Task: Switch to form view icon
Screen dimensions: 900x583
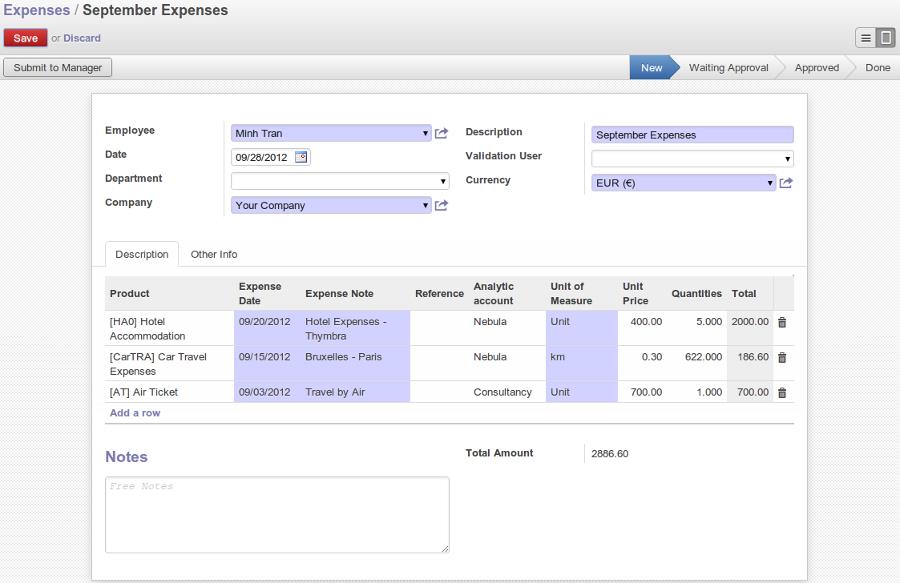Action: [x=886, y=38]
